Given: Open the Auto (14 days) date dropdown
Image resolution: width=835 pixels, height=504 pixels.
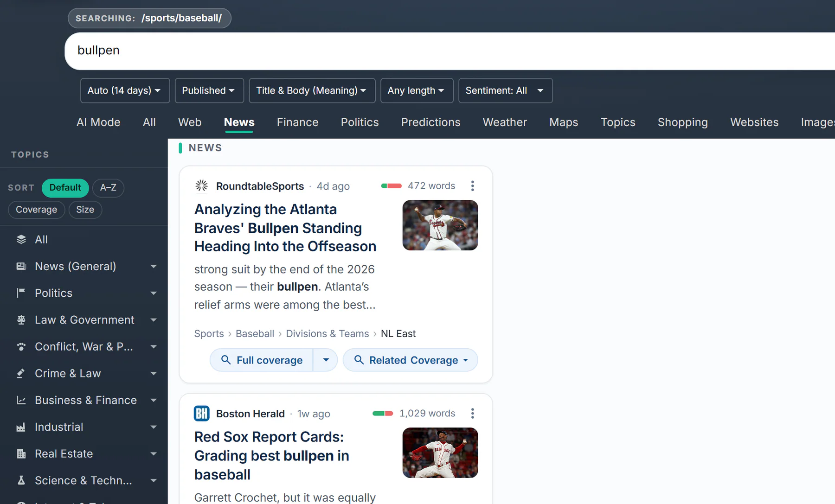Looking at the screenshot, I should 125,90.
